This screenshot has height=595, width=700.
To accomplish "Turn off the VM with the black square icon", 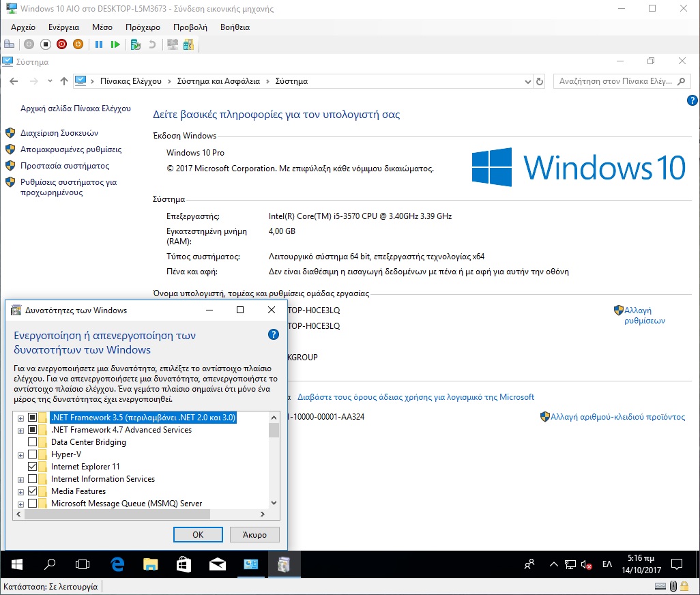I will pos(45,44).
